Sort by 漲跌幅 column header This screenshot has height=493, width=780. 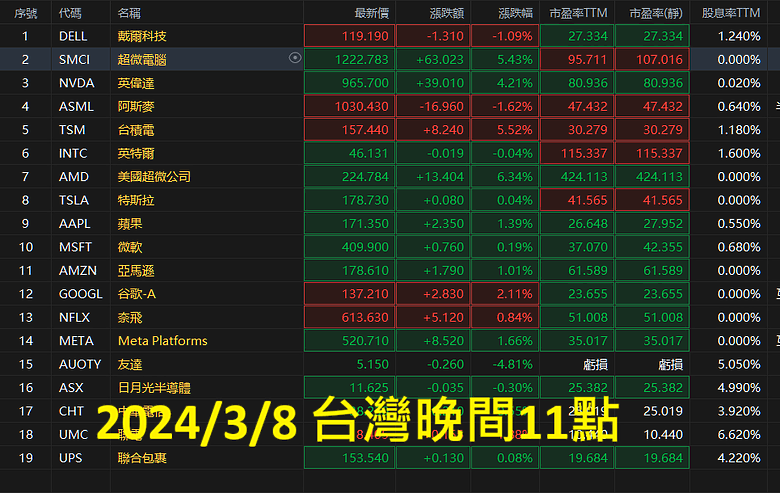[515, 13]
